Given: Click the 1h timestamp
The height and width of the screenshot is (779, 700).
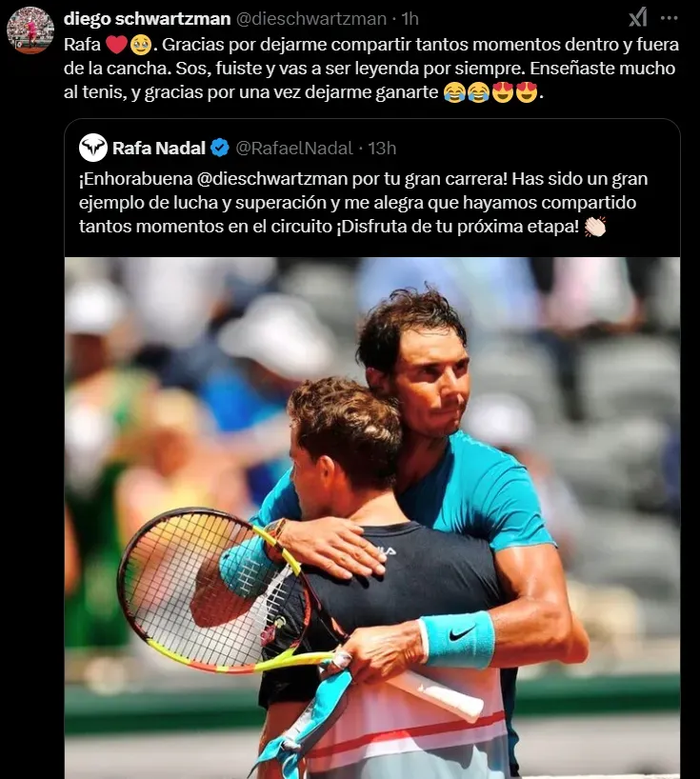Looking at the screenshot, I should coord(410,19).
